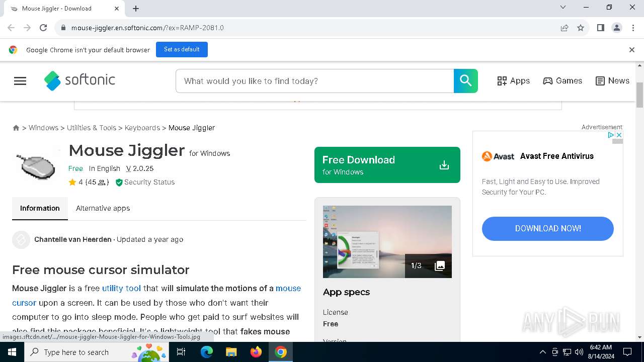Open the screenshot gallery preview
This screenshot has height=362, width=644.
click(x=387, y=242)
